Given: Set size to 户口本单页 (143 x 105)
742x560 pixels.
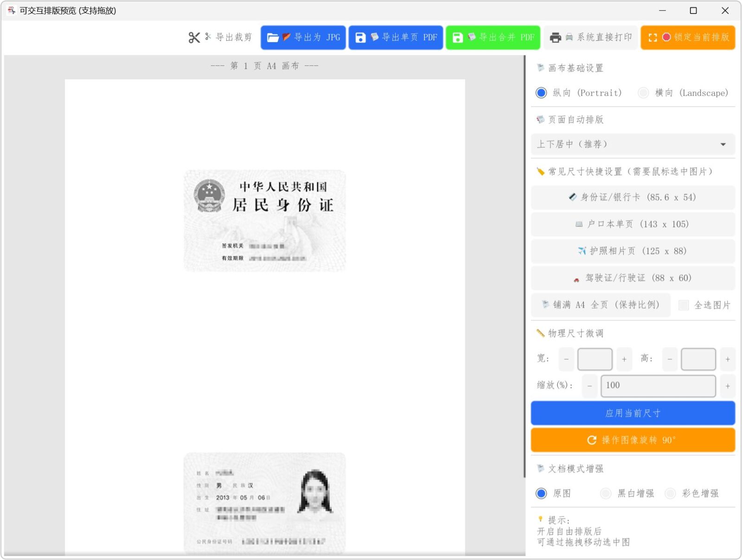Looking at the screenshot, I should pyautogui.click(x=633, y=224).
